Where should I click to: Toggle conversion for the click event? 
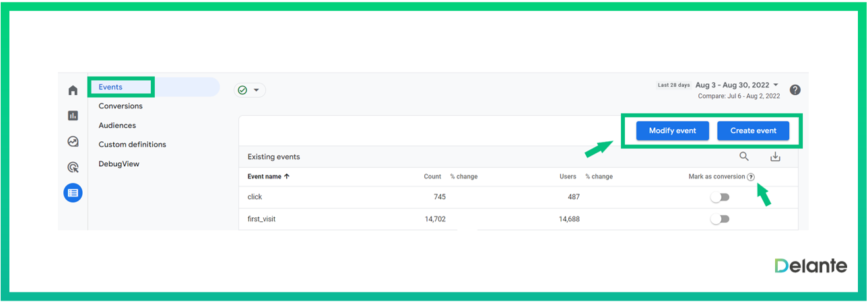(x=720, y=197)
